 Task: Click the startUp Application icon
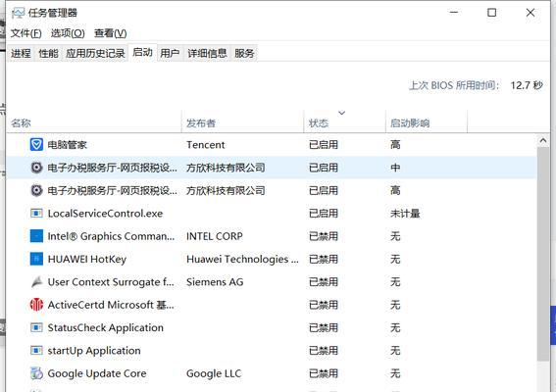point(36,351)
